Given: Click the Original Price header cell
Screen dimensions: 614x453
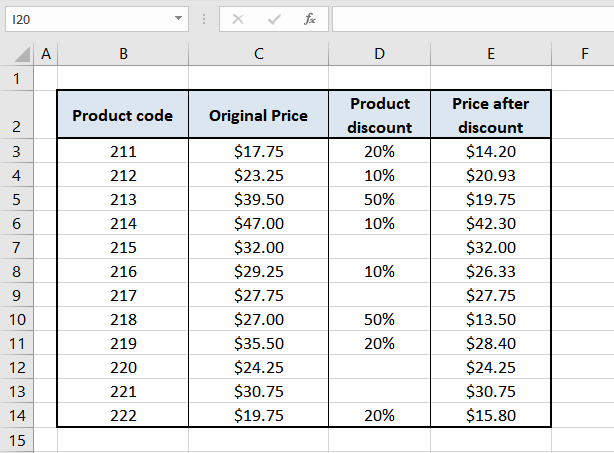Looking at the screenshot, I should click(x=258, y=115).
